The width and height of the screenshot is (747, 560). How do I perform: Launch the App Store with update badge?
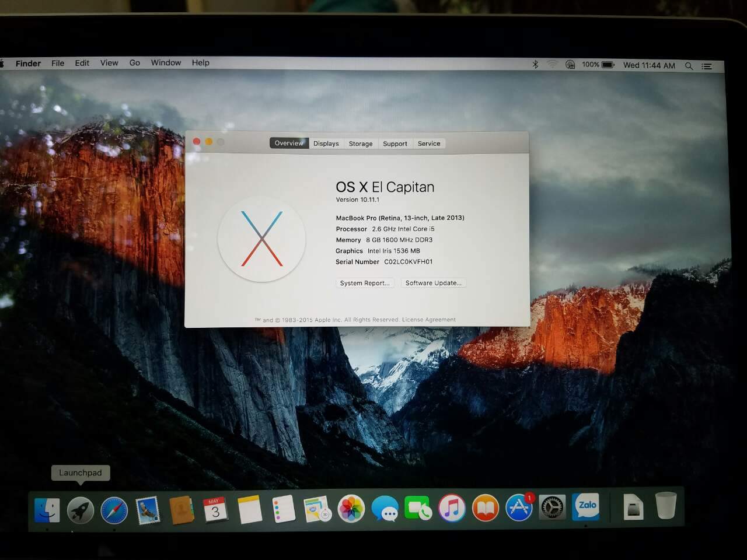519,508
